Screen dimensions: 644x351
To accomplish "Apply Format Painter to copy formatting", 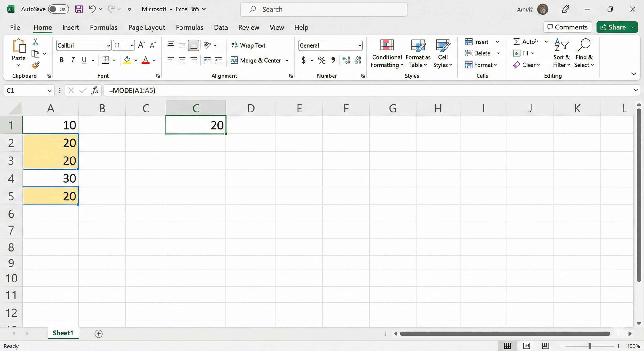I will pyautogui.click(x=36, y=65).
